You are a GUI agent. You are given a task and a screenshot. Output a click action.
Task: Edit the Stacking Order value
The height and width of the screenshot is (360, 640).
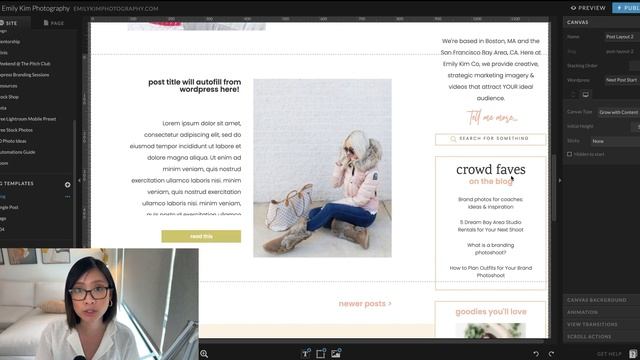coord(634,66)
